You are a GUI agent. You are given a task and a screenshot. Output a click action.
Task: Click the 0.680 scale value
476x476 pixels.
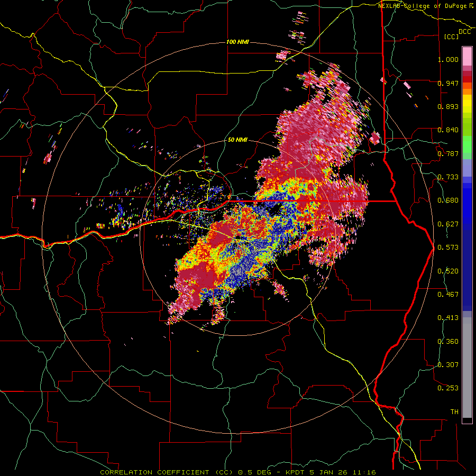tap(448, 200)
